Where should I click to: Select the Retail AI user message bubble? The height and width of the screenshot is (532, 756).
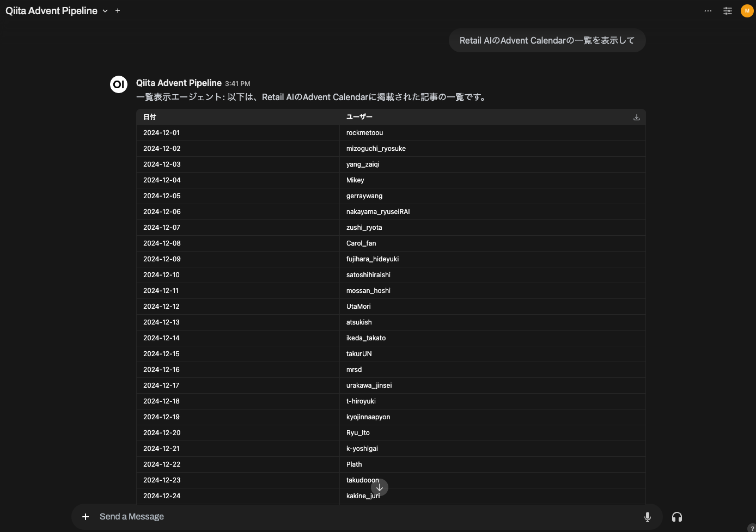[x=546, y=40]
